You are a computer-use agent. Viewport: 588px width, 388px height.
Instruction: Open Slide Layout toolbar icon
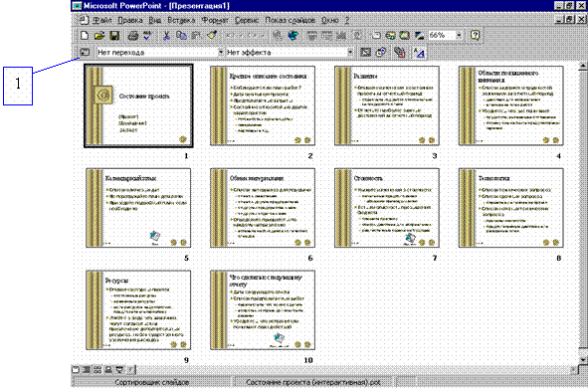point(390,35)
